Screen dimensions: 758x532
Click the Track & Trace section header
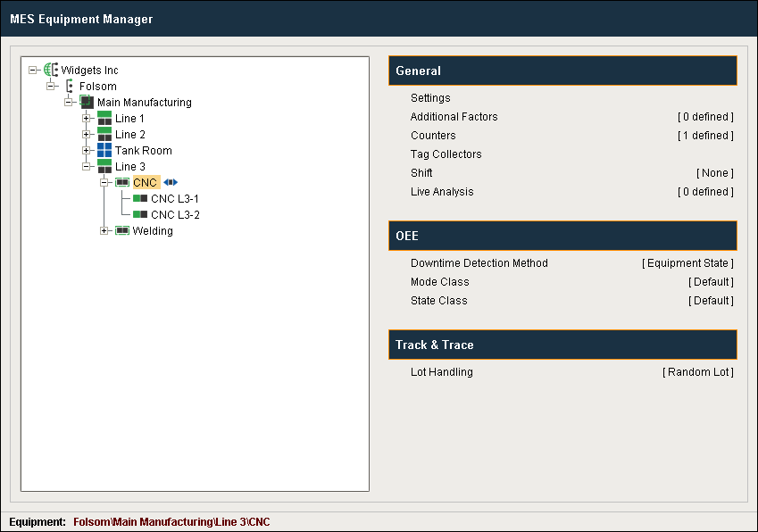click(x=562, y=345)
